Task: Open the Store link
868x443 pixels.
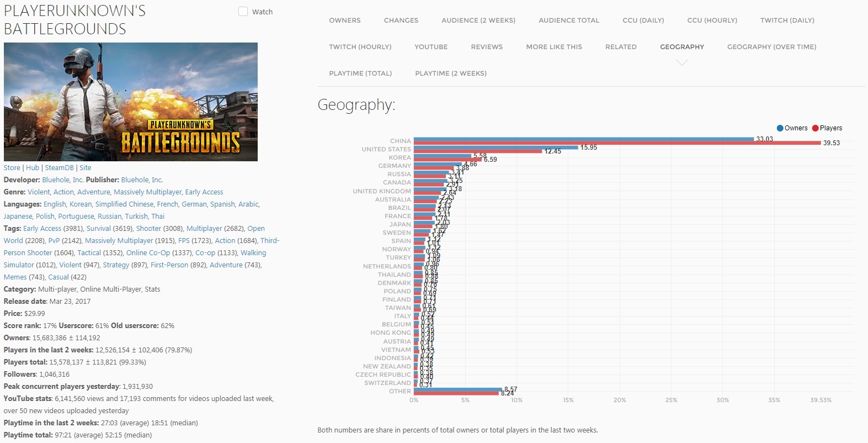Action: (12, 168)
